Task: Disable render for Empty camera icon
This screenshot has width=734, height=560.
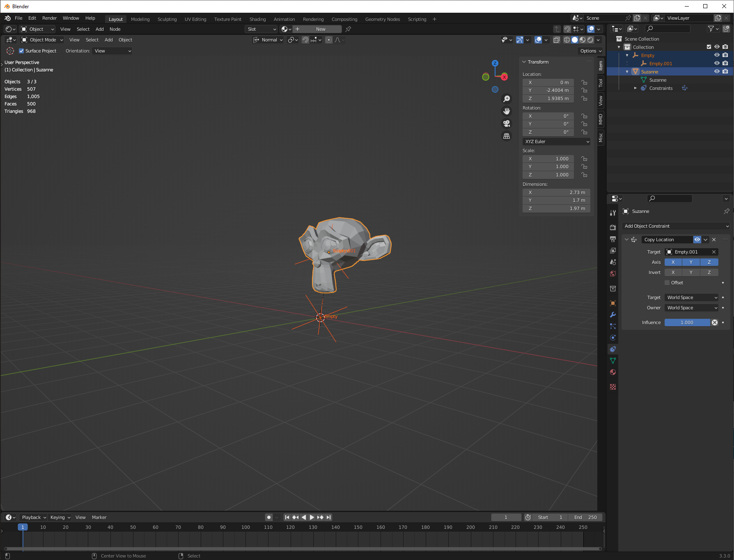Action: pyautogui.click(x=725, y=55)
